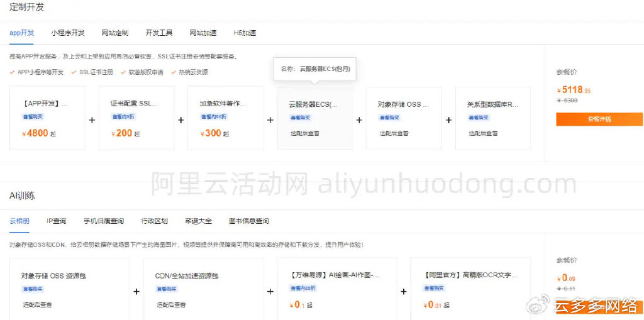Click the 套餐内85折 badge on AI绘画 card
The image size is (644, 320).
coord(303,287)
